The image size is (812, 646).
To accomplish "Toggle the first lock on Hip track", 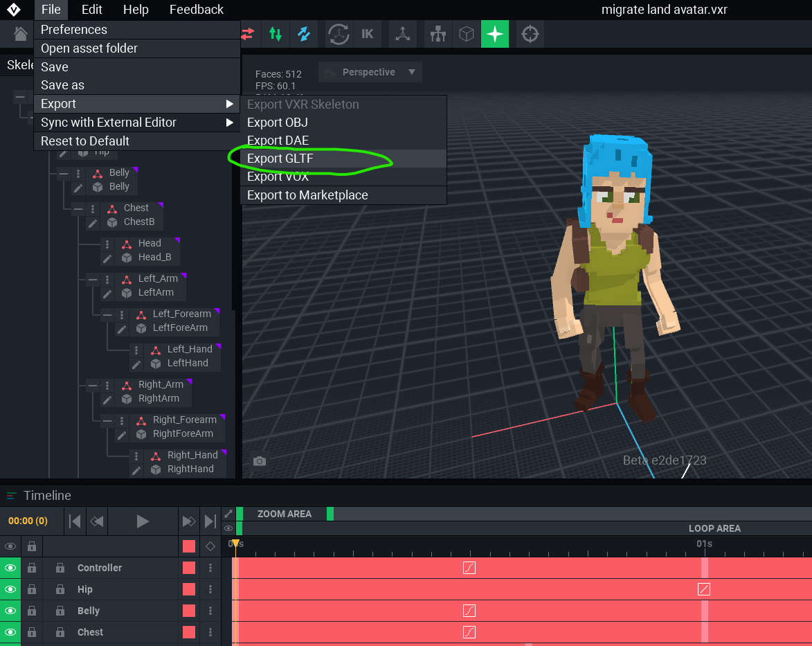I will [x=32, y=589].
